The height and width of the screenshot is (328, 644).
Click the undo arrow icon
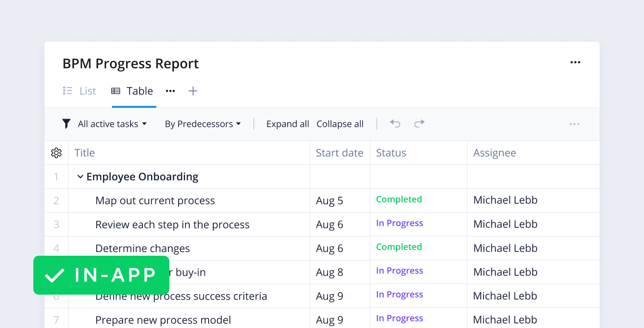click(x=395, y=124)
